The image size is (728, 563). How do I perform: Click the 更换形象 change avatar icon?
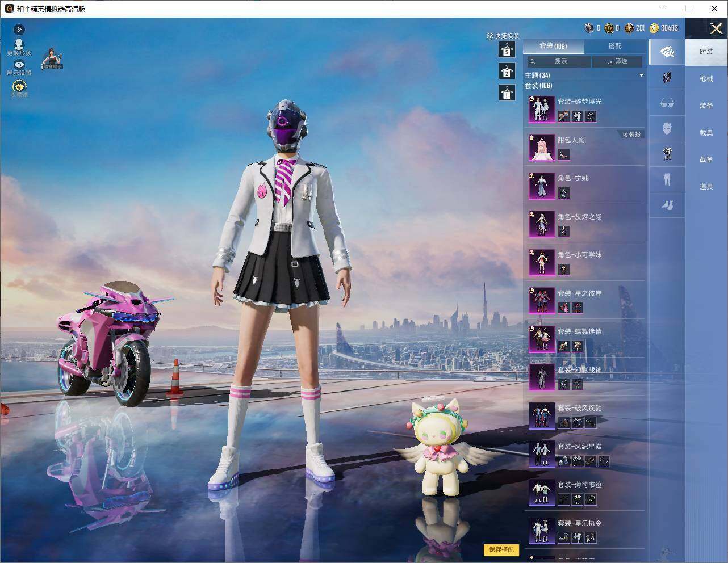pos(19,44)
